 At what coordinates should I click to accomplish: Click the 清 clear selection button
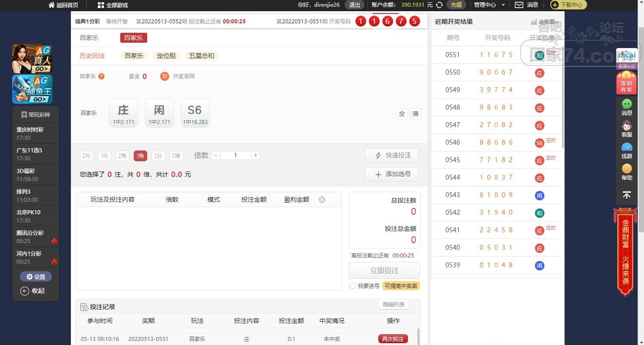(x=416, y=114)
